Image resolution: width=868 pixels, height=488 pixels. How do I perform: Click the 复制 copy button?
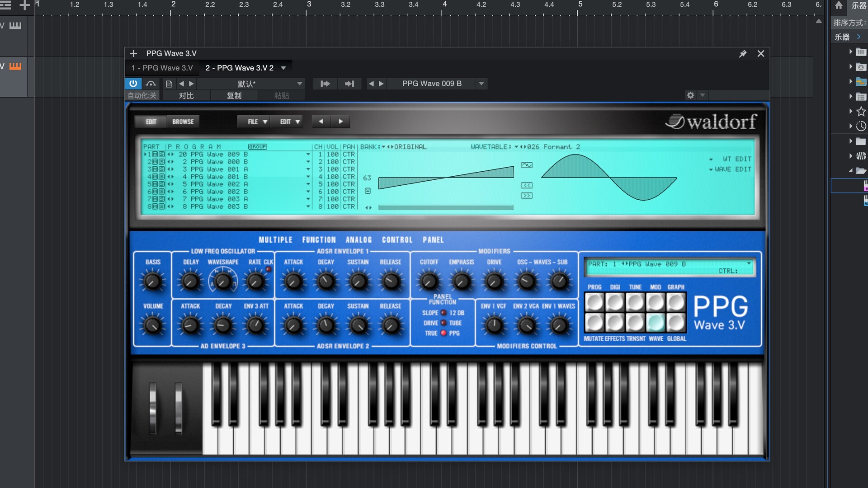tap(234, 95)
